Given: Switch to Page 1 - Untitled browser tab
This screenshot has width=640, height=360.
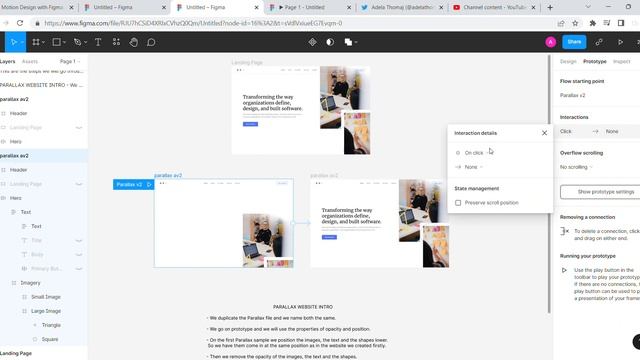Looking at the screenshot, I should [309, 7].
